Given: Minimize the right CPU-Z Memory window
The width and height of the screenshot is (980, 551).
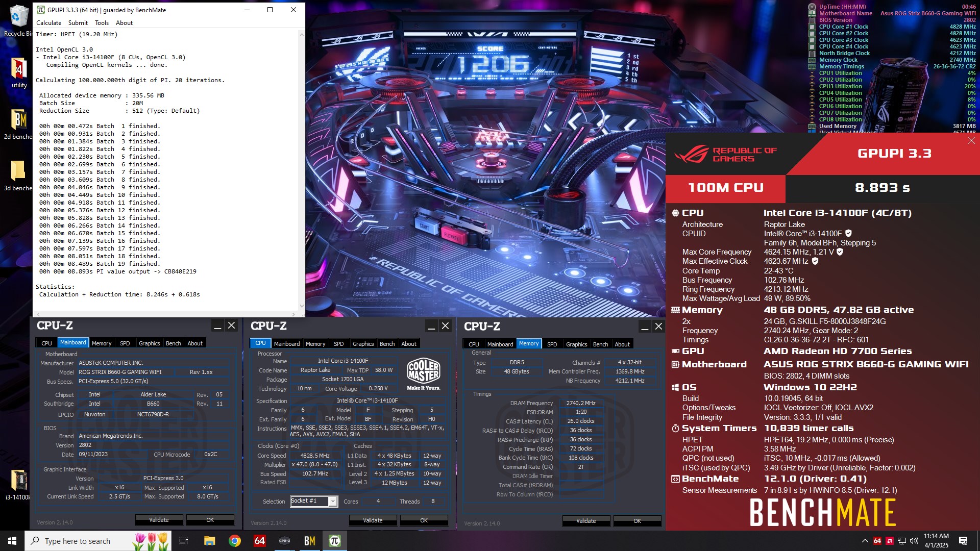Looking at the screenshot, I should click(x=645, y=327).
